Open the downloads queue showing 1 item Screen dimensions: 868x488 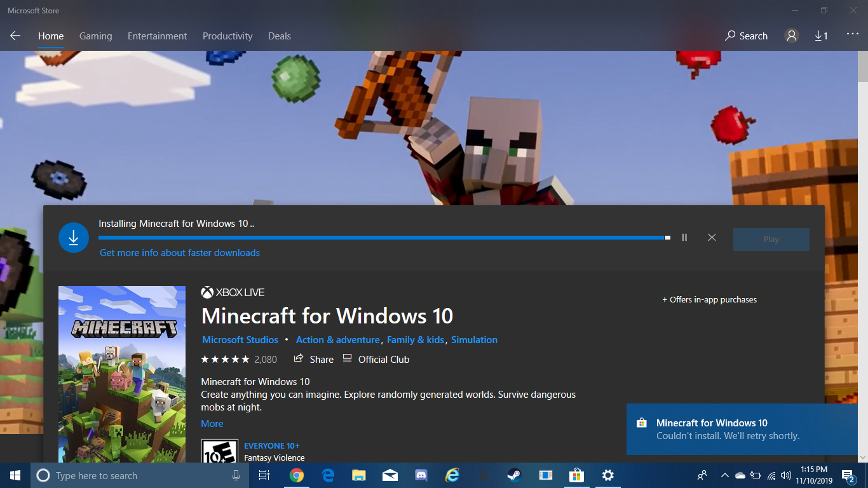click(821, 36)
